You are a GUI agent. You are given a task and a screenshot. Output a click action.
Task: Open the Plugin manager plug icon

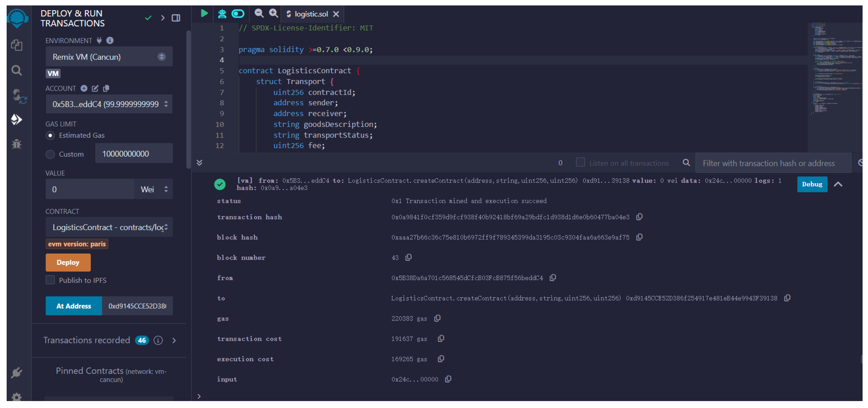[x=17, y=372]
